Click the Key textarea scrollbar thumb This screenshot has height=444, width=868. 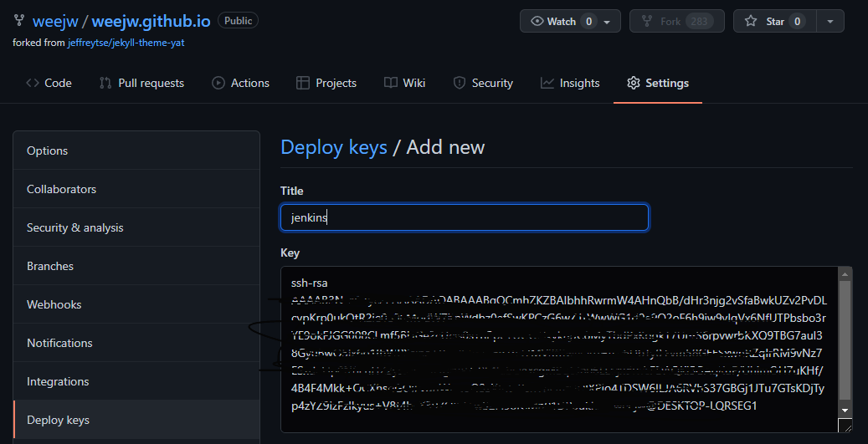(845, 339)
